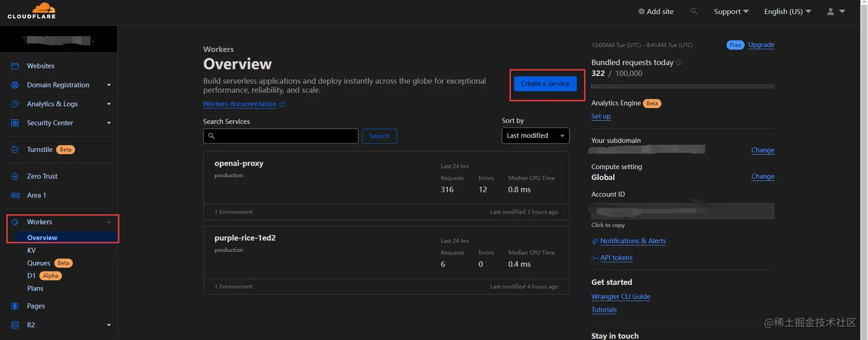
Task: Click the Pages lightning icon
Action: [x=15, y=306]
